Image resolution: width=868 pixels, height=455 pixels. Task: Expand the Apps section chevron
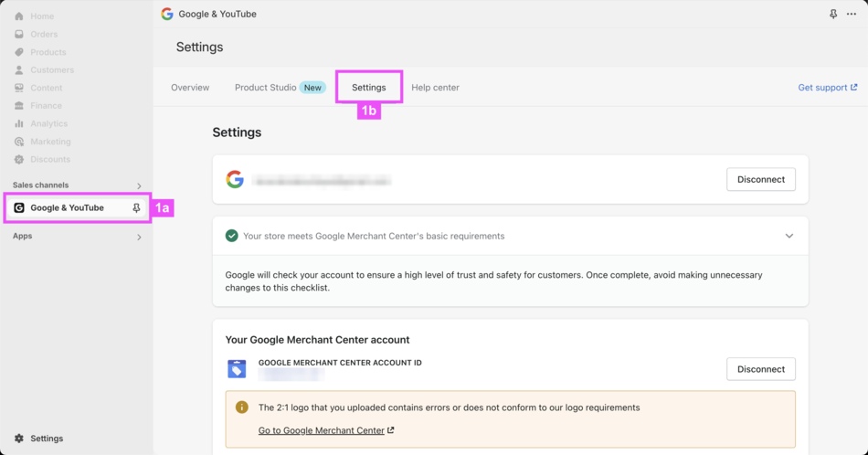click(x=139, y=238)
